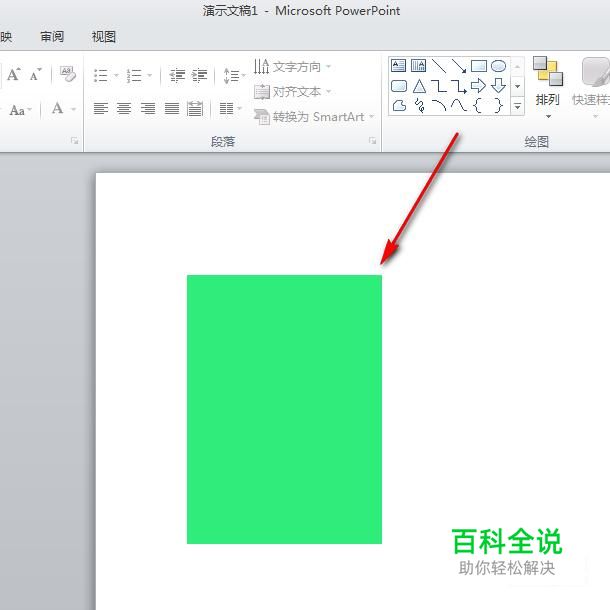
Task: Select the scribble shape tool
Action: [420, 105]
